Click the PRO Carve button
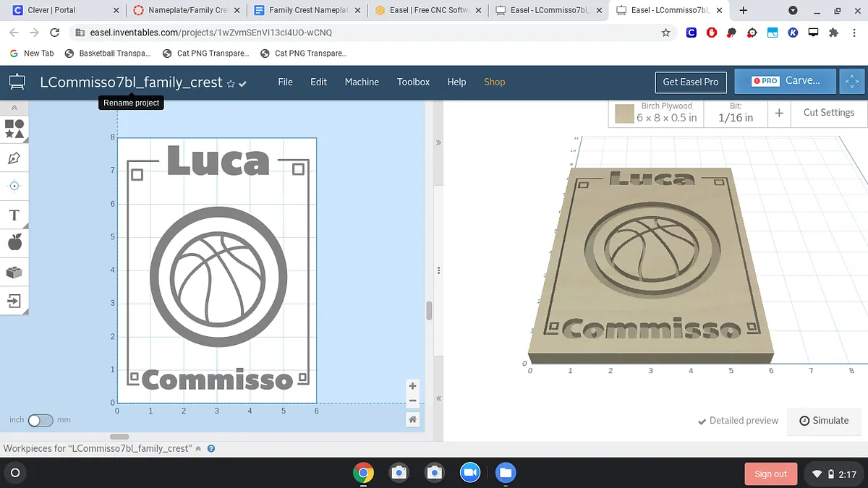 click(x=786, y=81)
